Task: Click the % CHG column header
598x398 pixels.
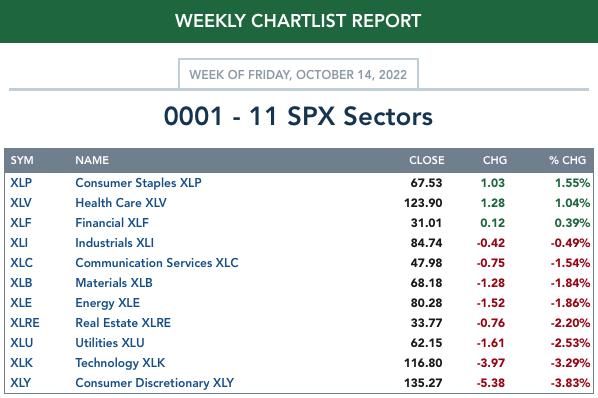Action: coord(567,160)
